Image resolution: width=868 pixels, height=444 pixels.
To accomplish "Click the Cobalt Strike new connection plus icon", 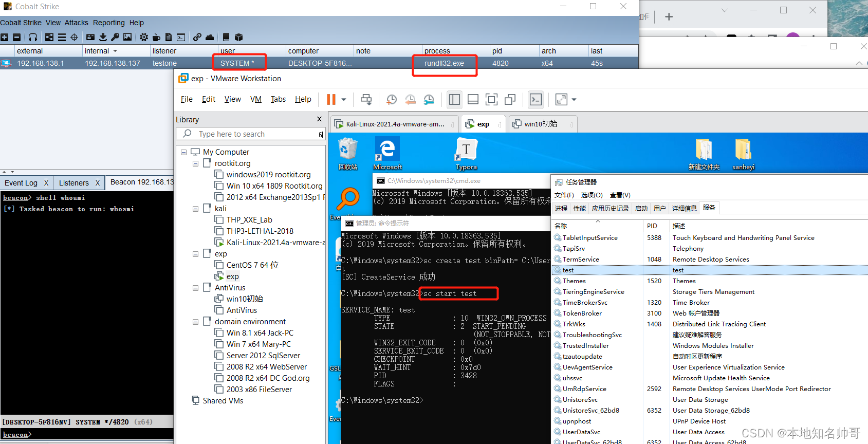I will pyautogui.click(x=5, y=37).
